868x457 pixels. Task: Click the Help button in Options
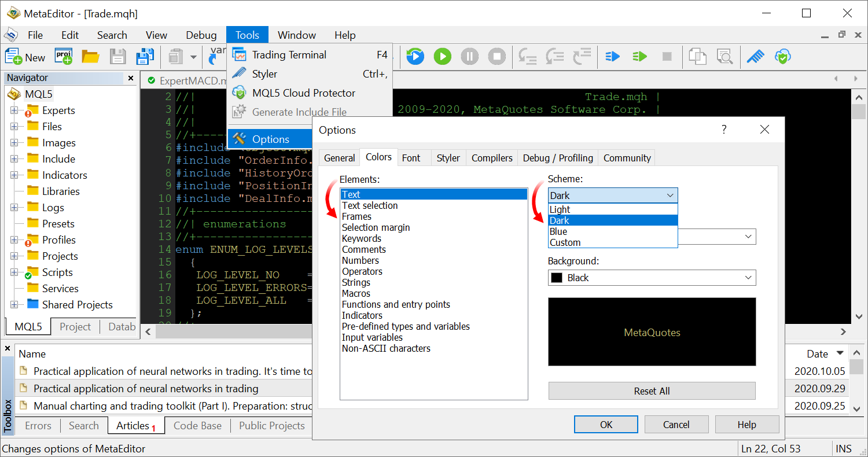point(747,425)
